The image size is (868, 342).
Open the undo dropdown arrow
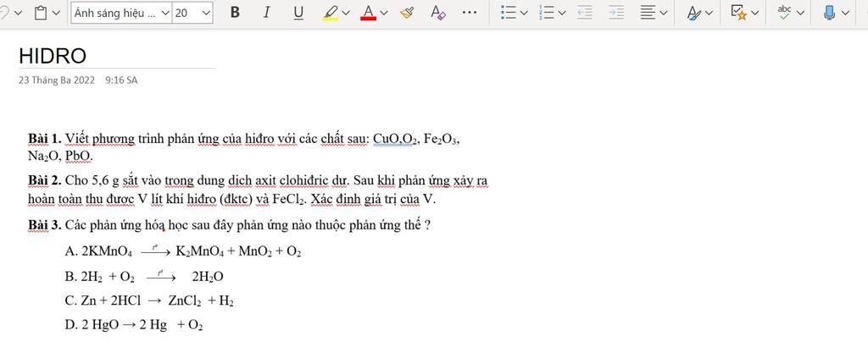pos(19,13)
